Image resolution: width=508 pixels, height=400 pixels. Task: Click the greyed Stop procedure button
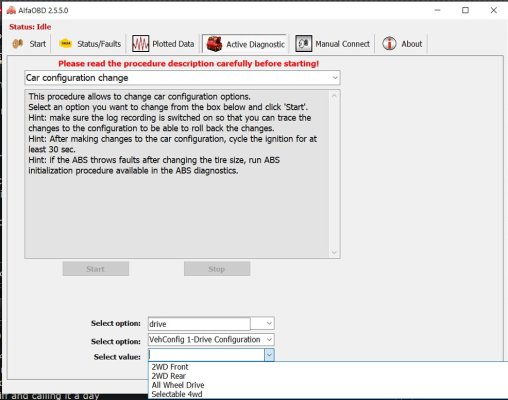click(x=217, y=269)
